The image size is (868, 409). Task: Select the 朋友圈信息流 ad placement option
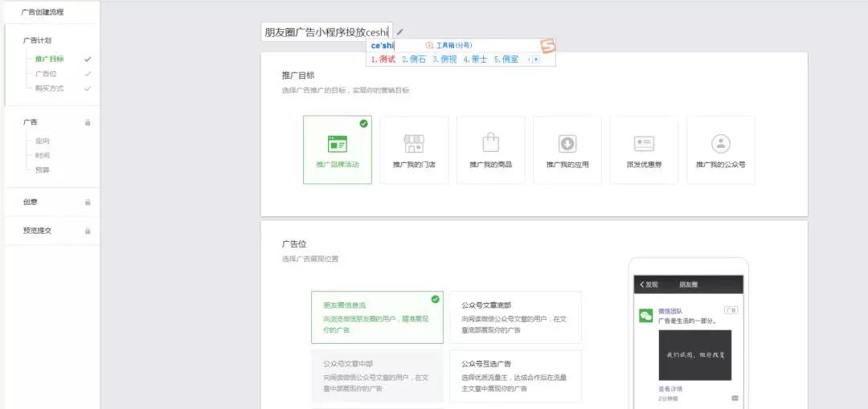click(x=376, y=317)
